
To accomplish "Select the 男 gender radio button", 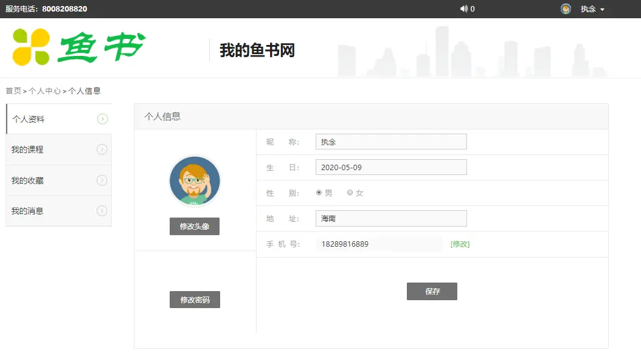I will (x=319, y=193).
